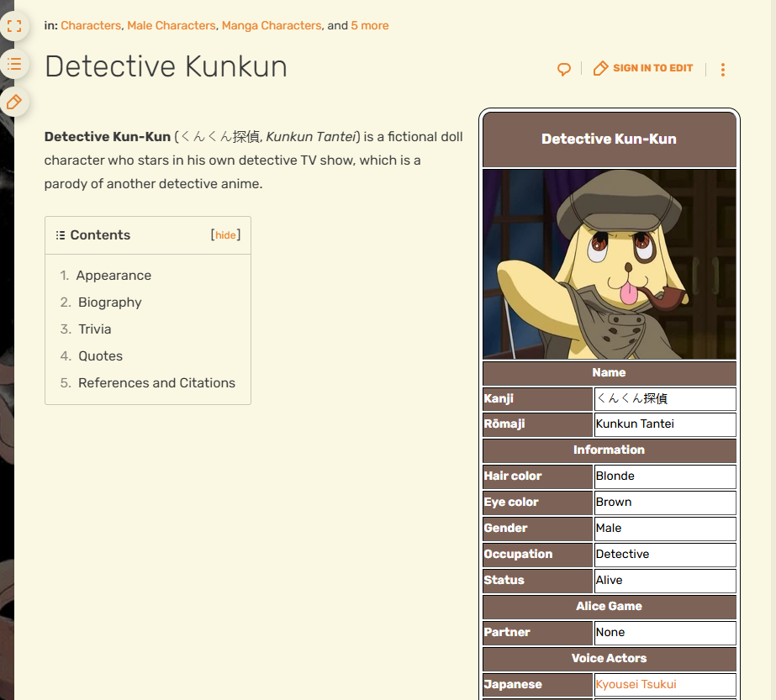
Task: Click the Occupation value 'Detective'
Action: 623,554
